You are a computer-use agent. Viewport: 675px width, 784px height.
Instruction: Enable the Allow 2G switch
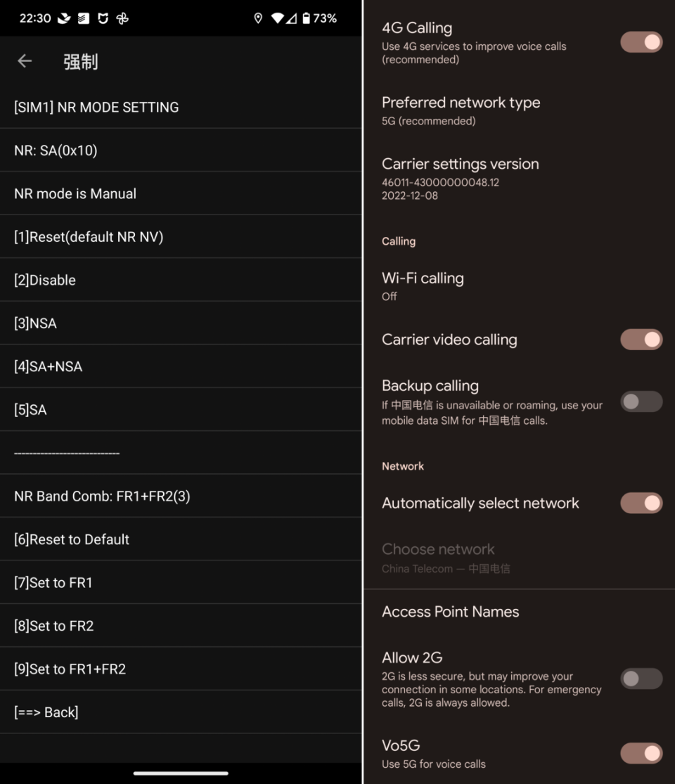(641, 679)
